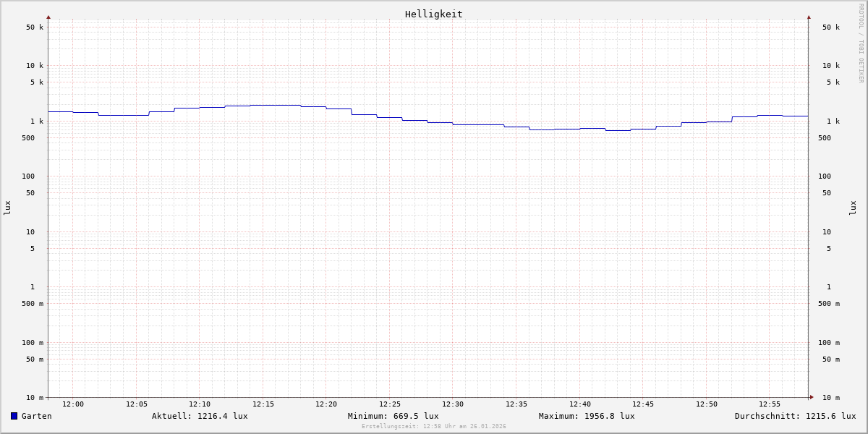The width and height of the screenshot is (868, 434).
Task: Click the RRDTOOL / TOBI OETIKER watermark
Action: click(861, 43)
